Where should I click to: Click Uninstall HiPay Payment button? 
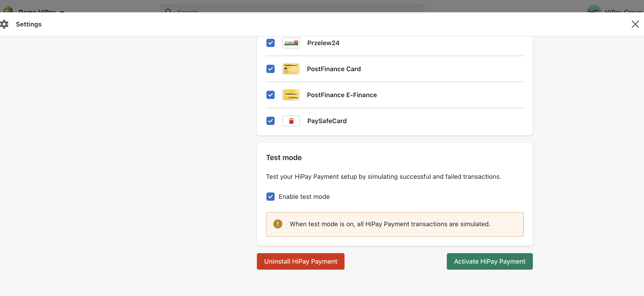coord(301,261)
